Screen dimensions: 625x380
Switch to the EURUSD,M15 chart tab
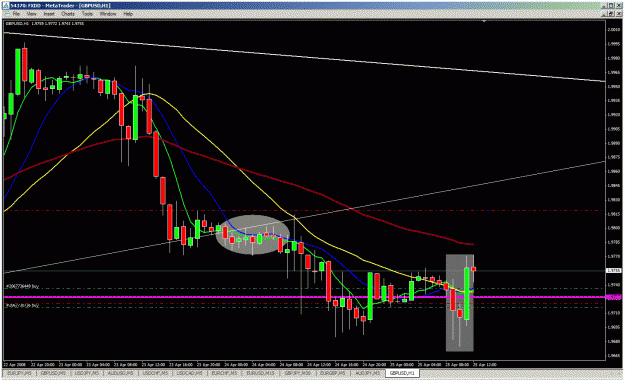(x=260, y=373)
